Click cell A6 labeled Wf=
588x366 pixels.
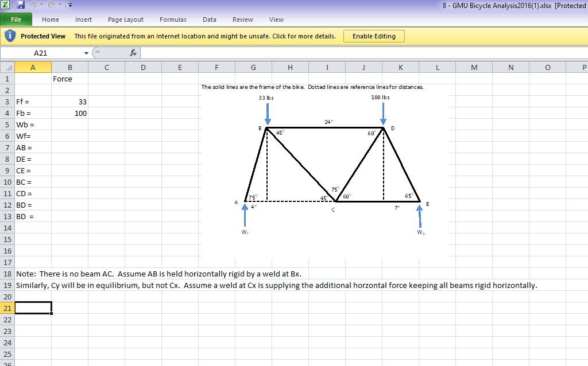(x=33, y=137)
